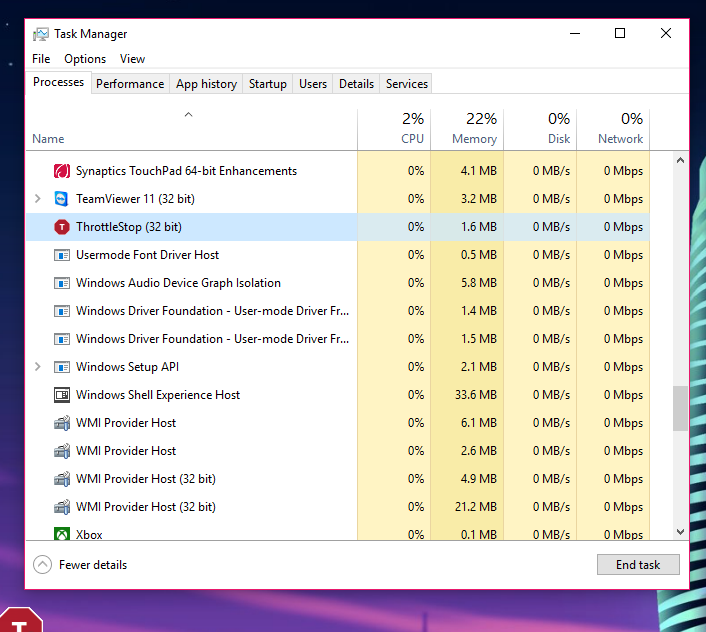Select the ThrottleStop (32 bit) row
This screenshot has width=706, height=632.
[x=338, y=227]
